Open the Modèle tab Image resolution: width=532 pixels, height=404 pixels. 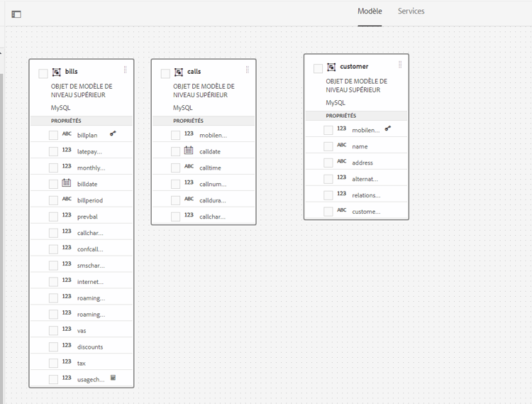point(370,11)
